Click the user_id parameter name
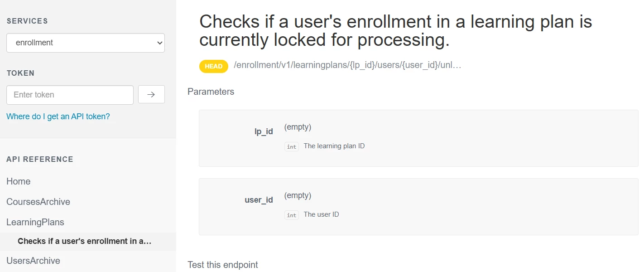Image resolution: width=644 pixels, height=272 pixels. [259, 200]
